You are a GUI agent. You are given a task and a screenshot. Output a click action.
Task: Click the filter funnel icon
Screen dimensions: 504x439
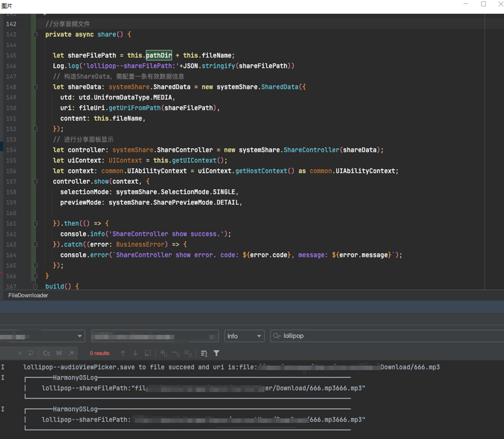pos(216,353)
